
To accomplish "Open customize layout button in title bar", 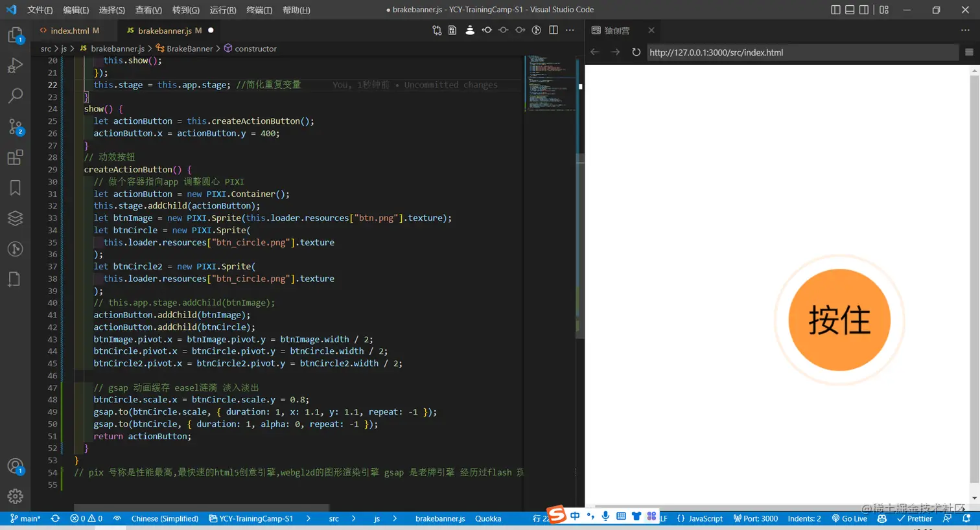I will 884,10.
